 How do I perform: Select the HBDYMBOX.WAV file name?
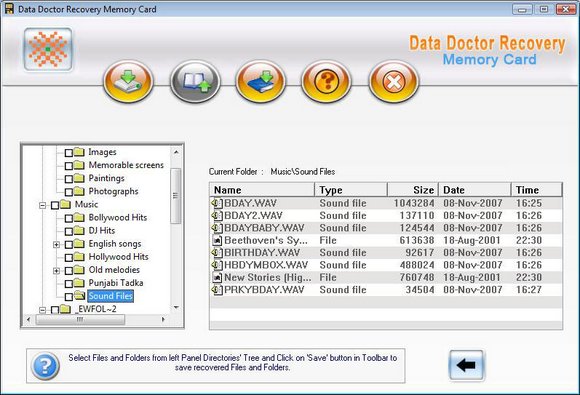(x=266, y=265)
